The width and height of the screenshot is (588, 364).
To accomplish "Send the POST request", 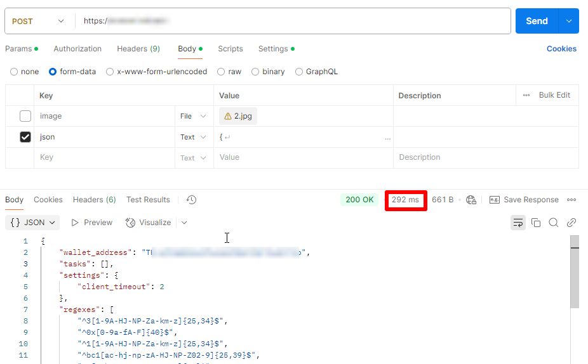I will [x=537, y=21].
